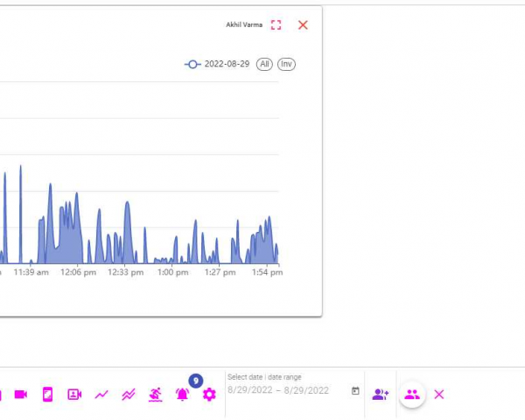Click the pink X in bottom toolbar

[x=439, y=395]
